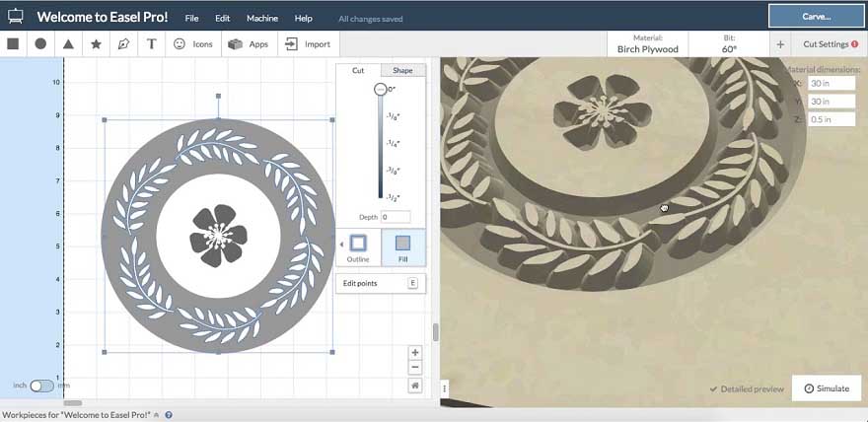The image size is (868, 422).
Task: Select the Square shape tool
Action: point(13,43)
